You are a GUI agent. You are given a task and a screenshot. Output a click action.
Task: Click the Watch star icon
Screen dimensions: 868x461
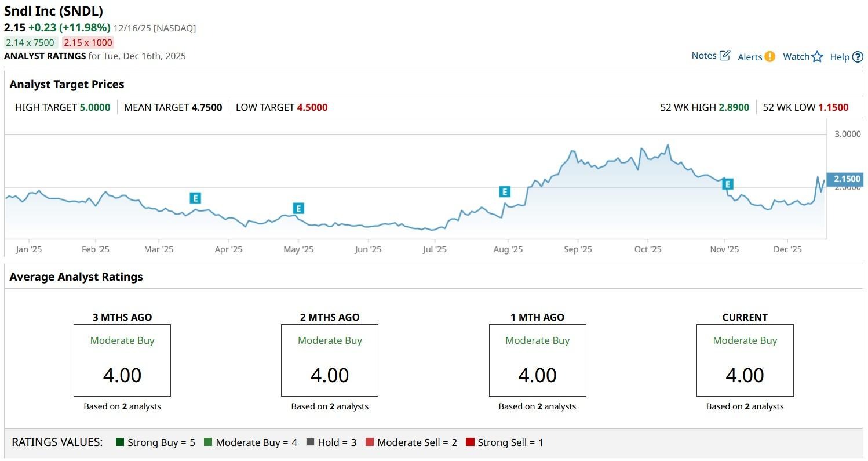pos(817,56)
